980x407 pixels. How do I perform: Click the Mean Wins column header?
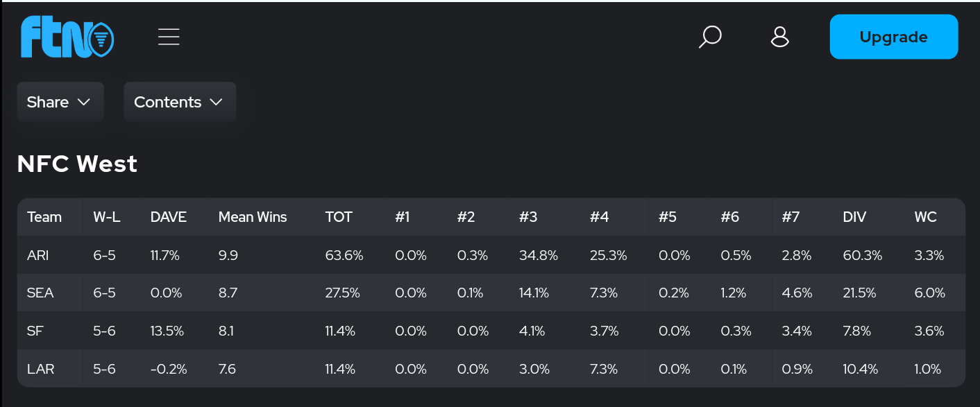(x=253, y=217)
